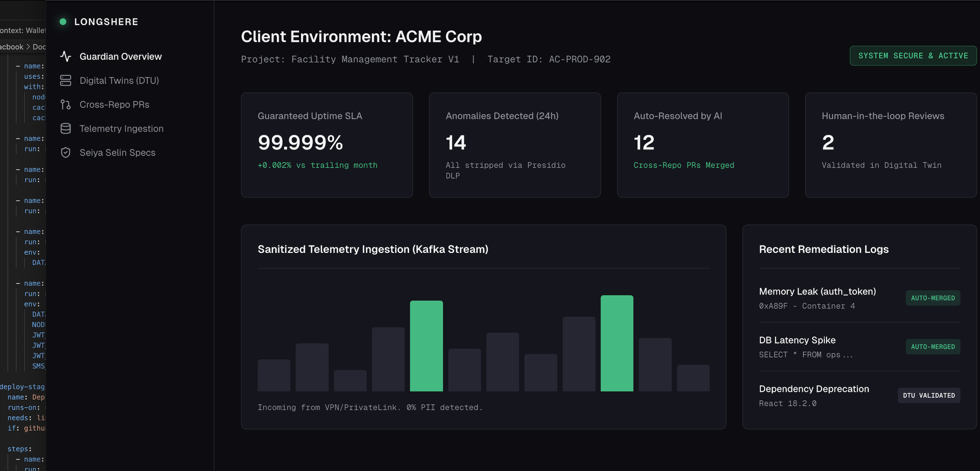Image resolution: width=980 pixels, height=471 pixels.
Task: Open the Cross-Repo PRs branch icon
Action: (x=65, y=104)
